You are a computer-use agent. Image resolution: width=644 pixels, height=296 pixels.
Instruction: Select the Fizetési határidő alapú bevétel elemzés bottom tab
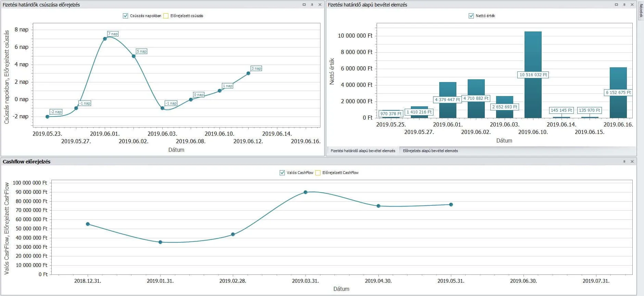click(x=363, y=151)
